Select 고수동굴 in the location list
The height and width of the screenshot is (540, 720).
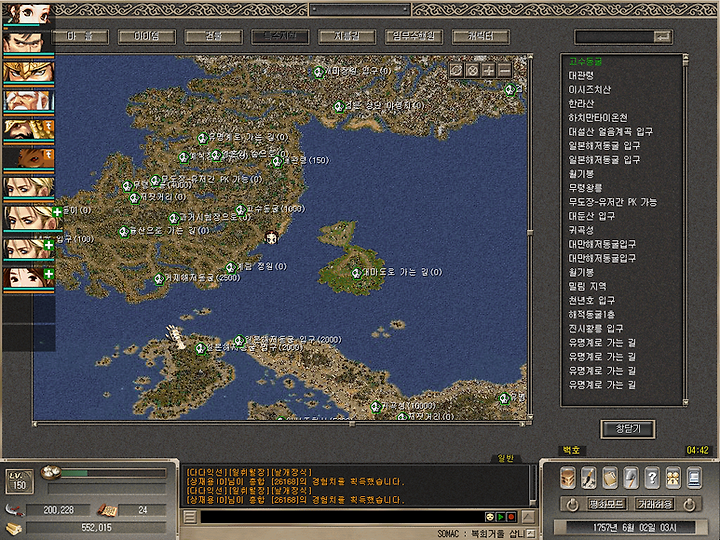pos(585,61)
